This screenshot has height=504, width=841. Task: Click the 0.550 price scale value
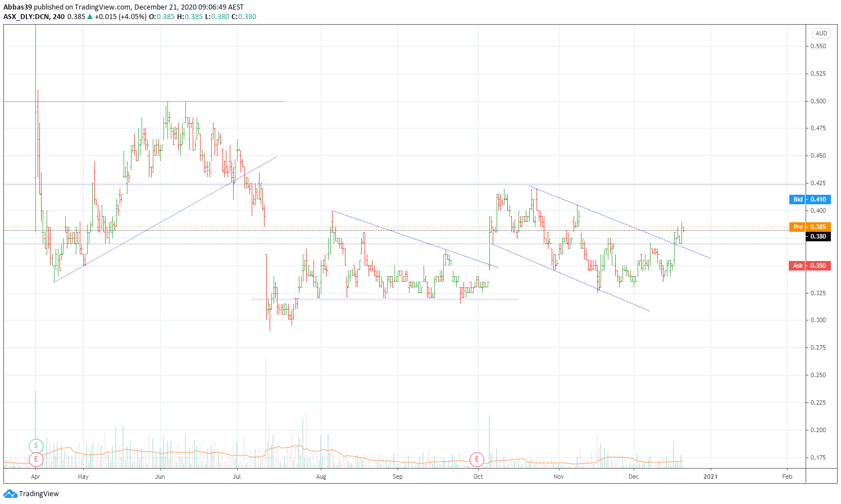point(818,46)
